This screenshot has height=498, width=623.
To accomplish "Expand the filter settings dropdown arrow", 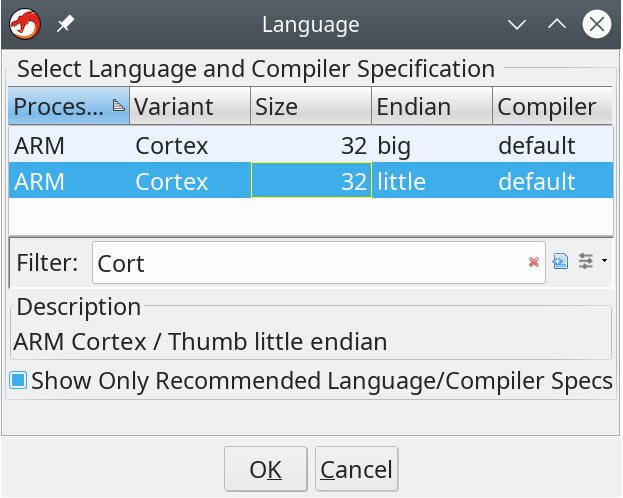I will point(604,261).
